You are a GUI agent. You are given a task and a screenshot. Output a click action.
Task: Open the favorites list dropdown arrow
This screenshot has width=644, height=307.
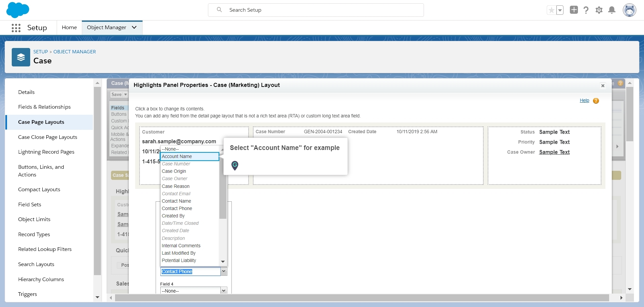pyautogui.click(x=560, y=10)
